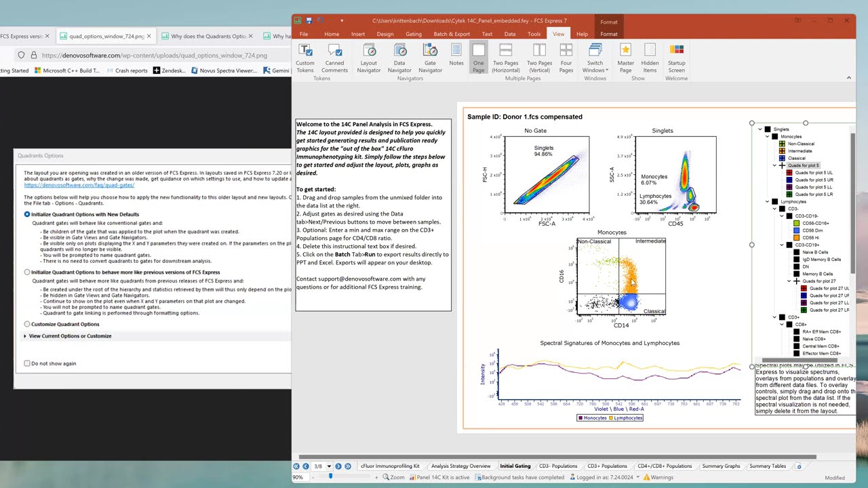Collapse the CD8+ tree node
Screen dimensions: 868x488
(782, 324)
